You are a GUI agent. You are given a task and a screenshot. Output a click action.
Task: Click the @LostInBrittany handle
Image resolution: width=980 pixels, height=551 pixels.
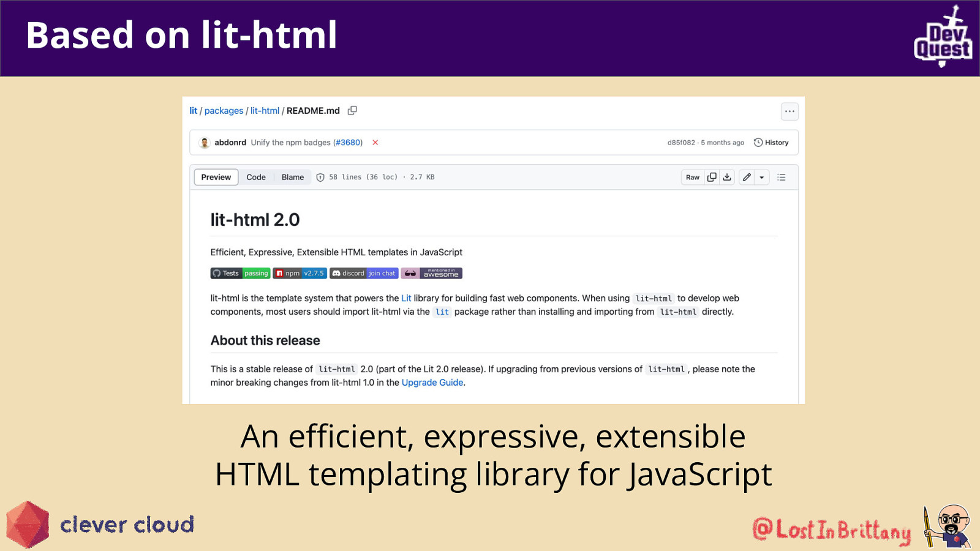tap(832, 530)
